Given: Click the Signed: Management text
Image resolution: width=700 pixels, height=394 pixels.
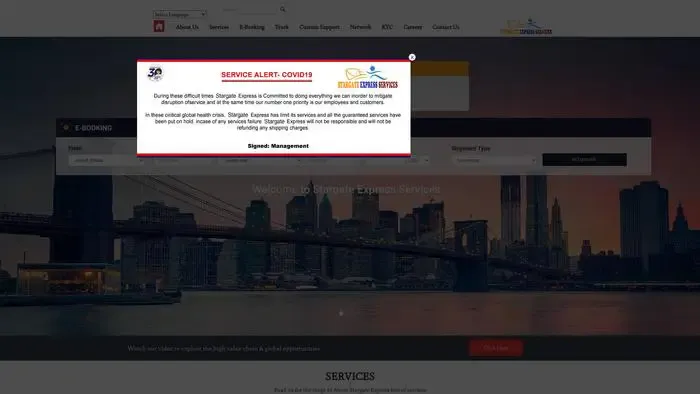Looking at the screenshot, I should [x=278, y=146].
